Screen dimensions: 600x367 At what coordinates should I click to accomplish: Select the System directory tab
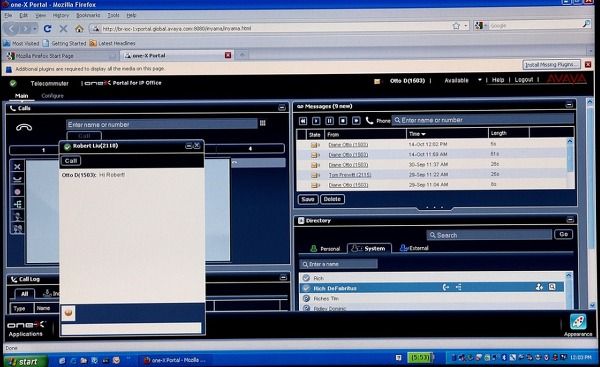point(369,248)
